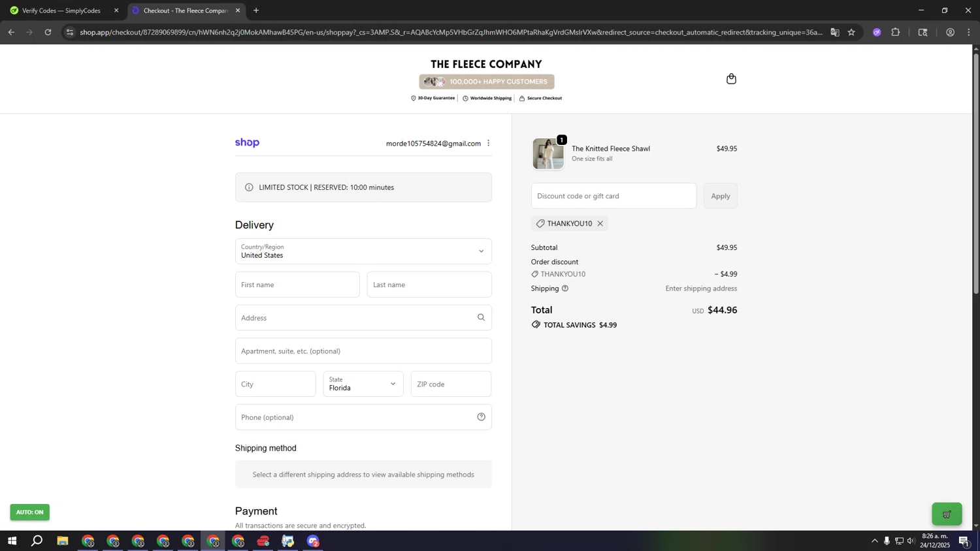Show hidden tray icons chevron
Image resolution: width=980 pixels, height=551 pixels.
(x=875, y=541)
